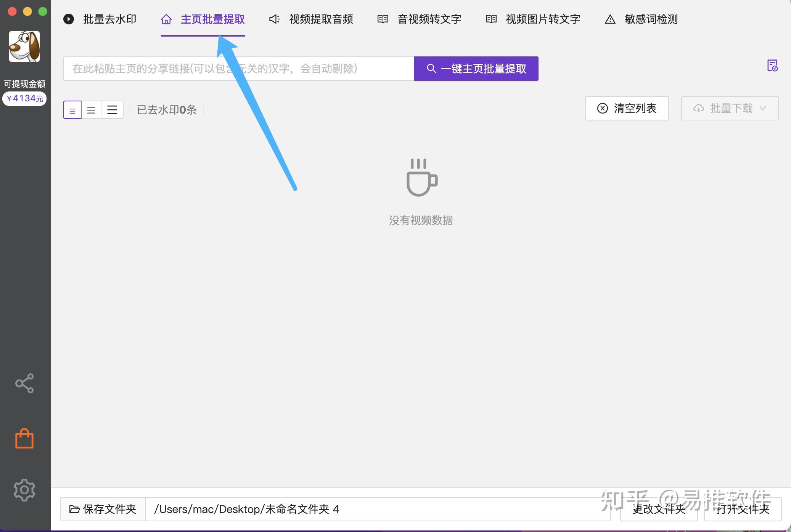The width and height of the screenshot is (791, 532).
Task: Select large list density view
Action: click(x=112, y=110)
